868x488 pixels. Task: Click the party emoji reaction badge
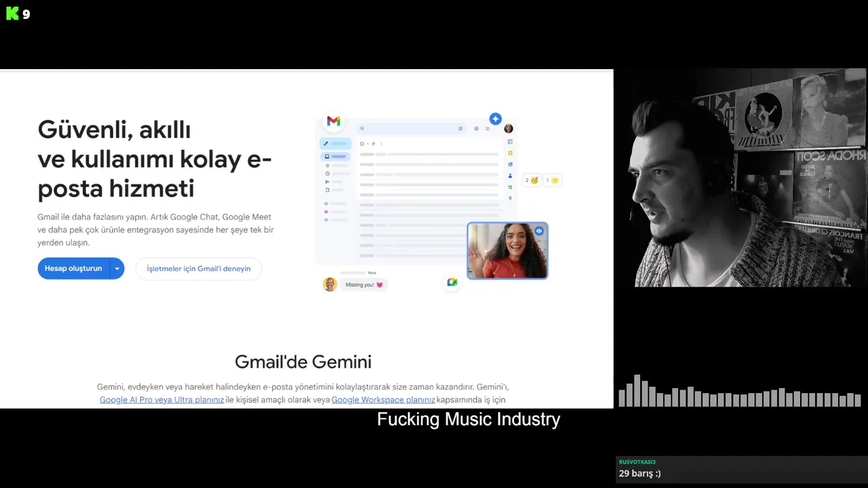click(532, 180)
